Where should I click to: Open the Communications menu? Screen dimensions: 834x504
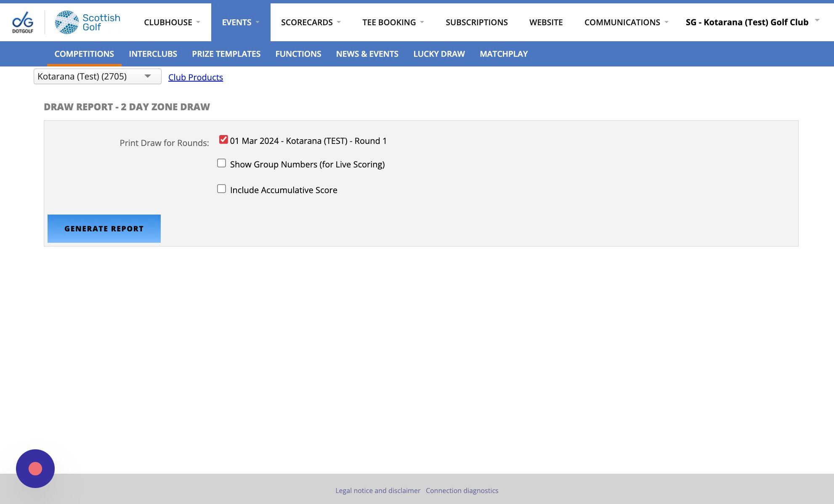[626, 22]
